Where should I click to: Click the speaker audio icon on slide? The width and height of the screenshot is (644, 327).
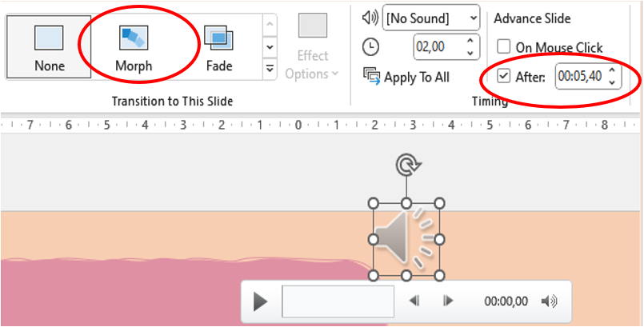coord(406,239)
